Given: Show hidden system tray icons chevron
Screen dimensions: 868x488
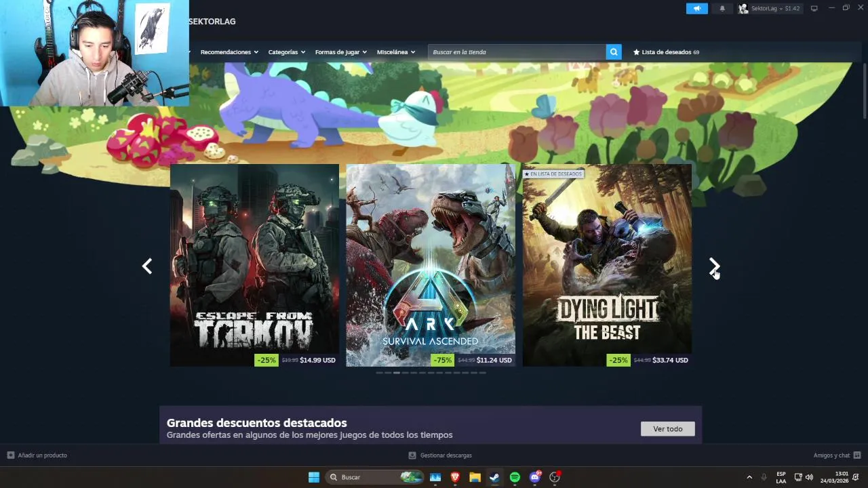Looking at the screenshot, I should (x=749, y=477).
